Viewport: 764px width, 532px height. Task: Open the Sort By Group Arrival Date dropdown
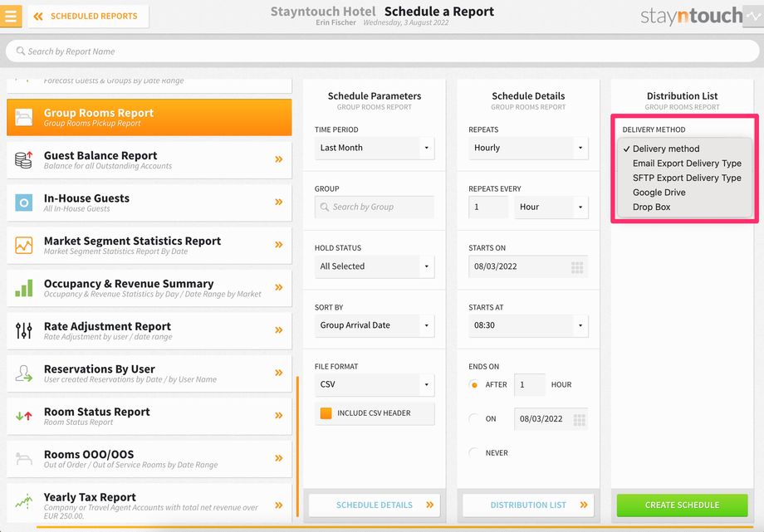coord(375,325)
